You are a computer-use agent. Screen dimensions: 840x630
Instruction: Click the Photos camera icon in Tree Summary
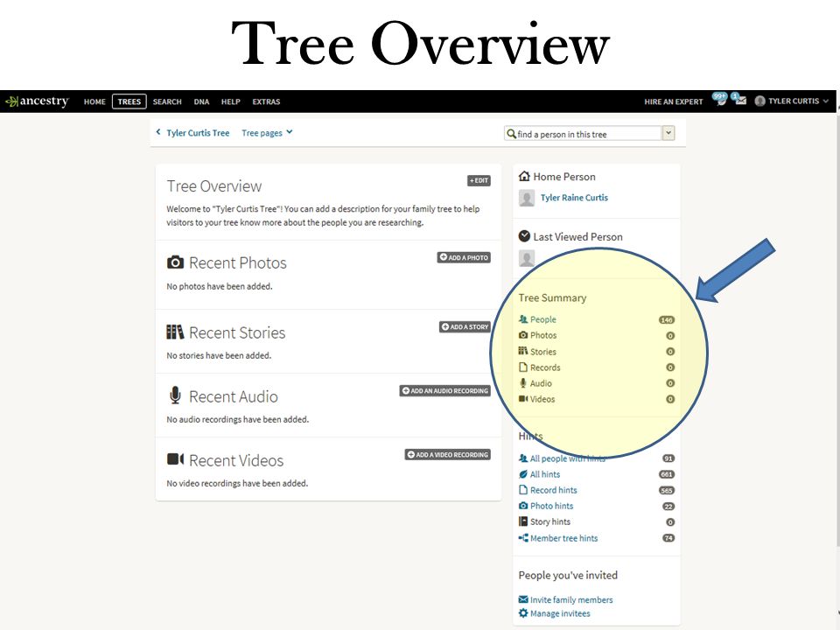[x=523, y=335]
